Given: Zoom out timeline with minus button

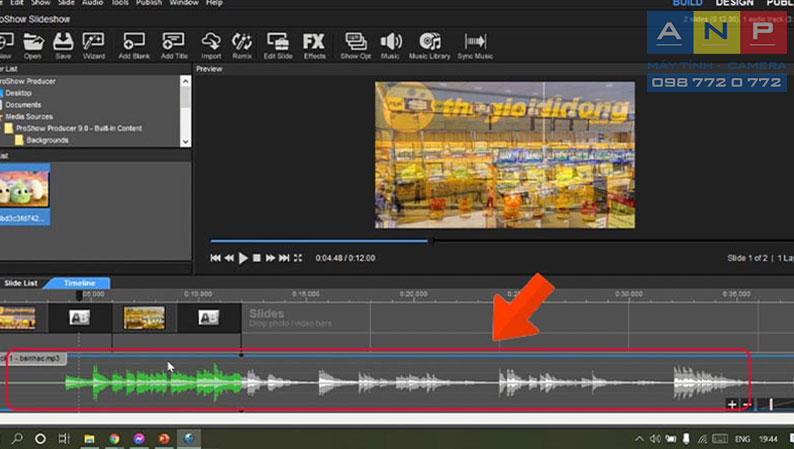Looking at the screenshot, I should coord(746,404).
